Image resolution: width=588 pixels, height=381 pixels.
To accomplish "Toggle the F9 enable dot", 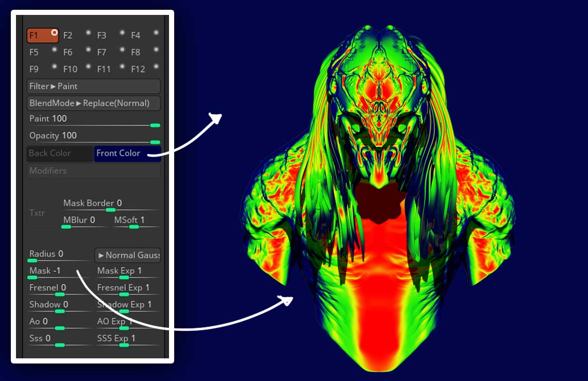I will coord(55,66).
